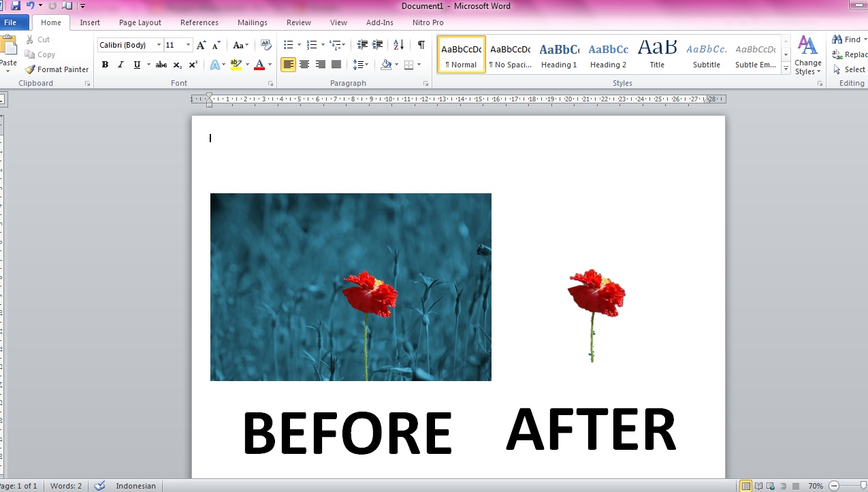
Task: Open the Change Case menu
Action: click(x=241, y=46)
